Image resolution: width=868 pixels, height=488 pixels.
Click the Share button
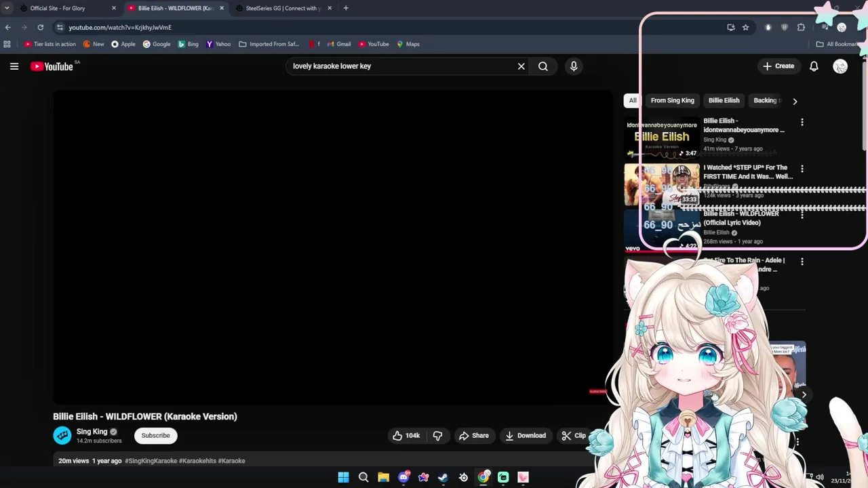pyautogui.click(x=473, y=436)
